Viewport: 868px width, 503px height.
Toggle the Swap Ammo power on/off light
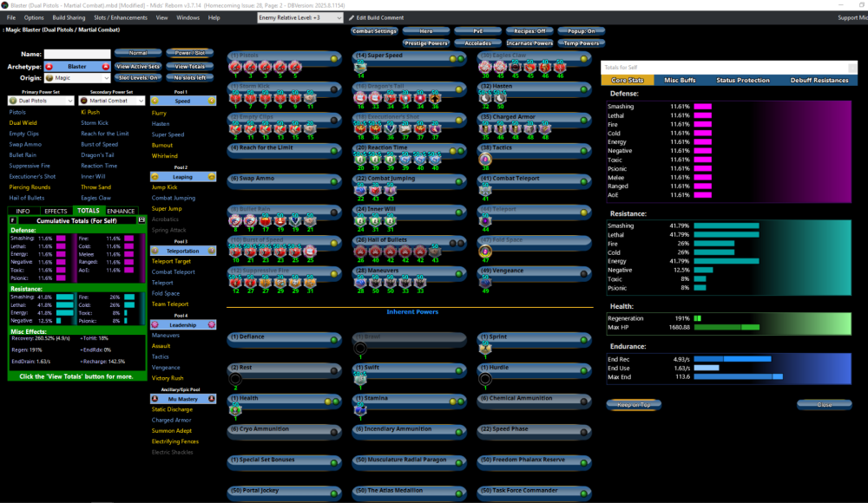click(x=333, y=180)
